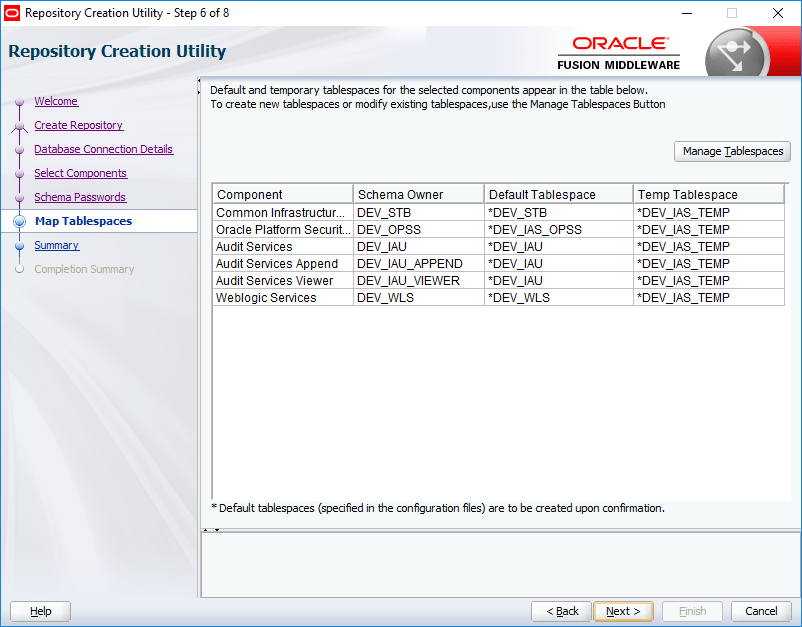
Task: Click the Cancel button
Action: (x=761, y=611)
